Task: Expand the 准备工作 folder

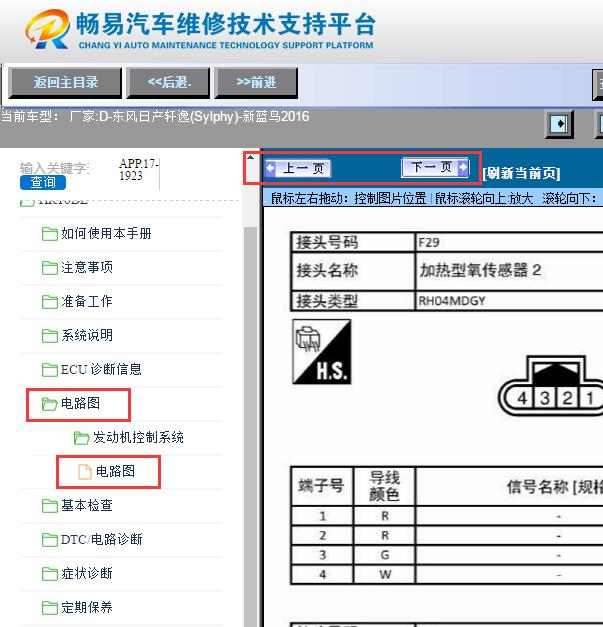Action: coord(77,302)
